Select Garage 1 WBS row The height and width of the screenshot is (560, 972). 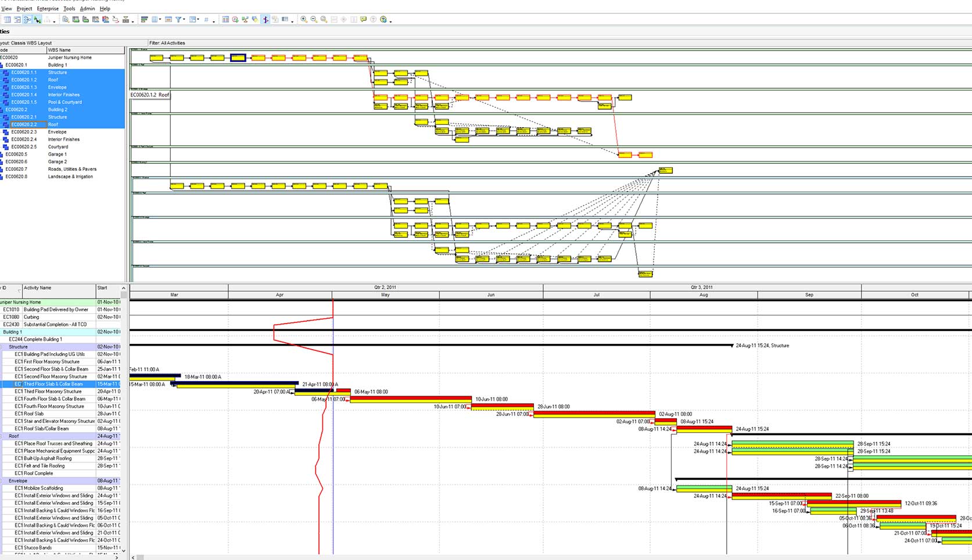tap(62, 155)
